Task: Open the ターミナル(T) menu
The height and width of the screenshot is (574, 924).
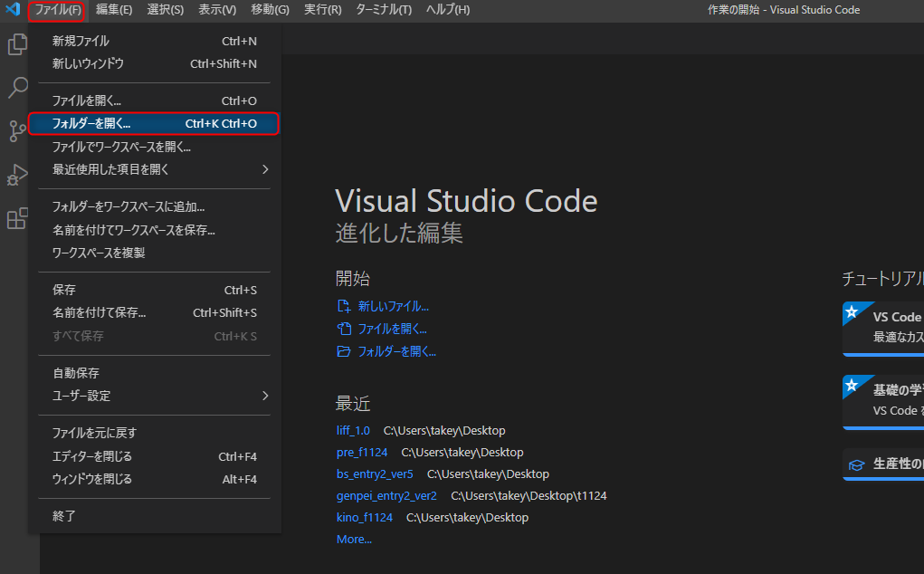Action: tap(384, 10)
